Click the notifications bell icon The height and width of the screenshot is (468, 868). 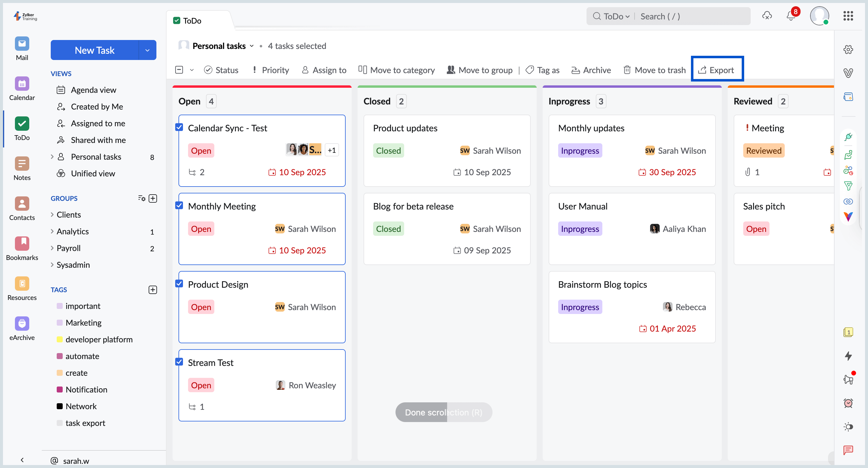pyautogui.click(x=790, y=16)
